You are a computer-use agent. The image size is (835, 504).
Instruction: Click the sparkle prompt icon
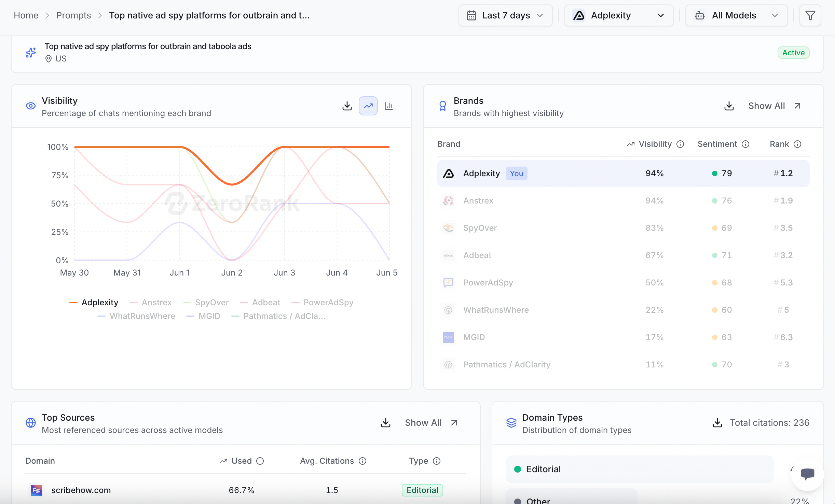pyautogui.click(x=31, y=53)
